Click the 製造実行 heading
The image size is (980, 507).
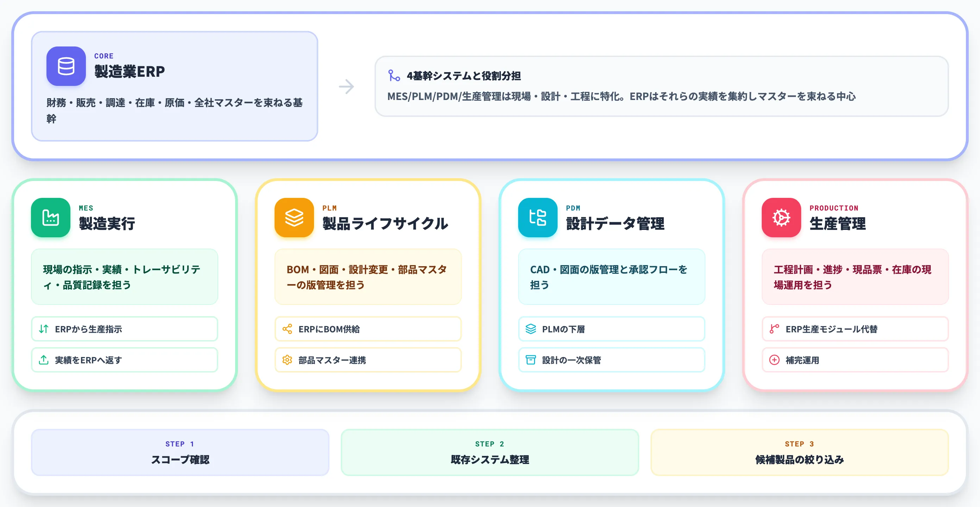[x=107, y=224]
